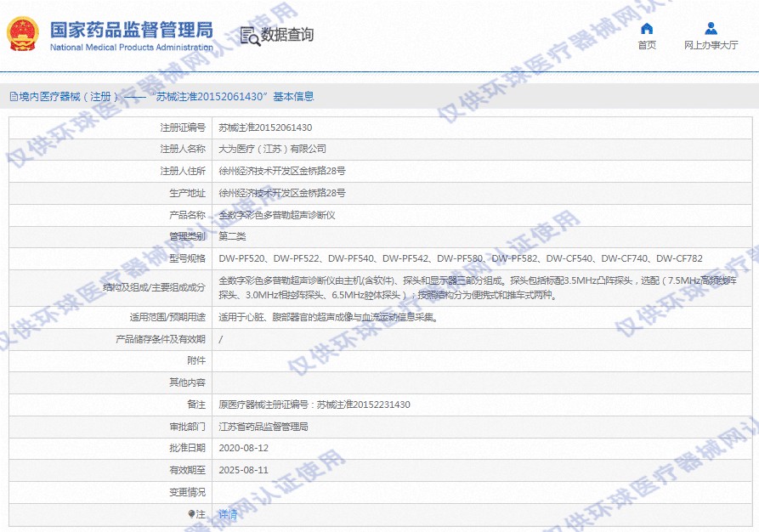This screenshot has width=759, height=532.
Task: Click the 生产地址 row label
Action: [187, 193]
